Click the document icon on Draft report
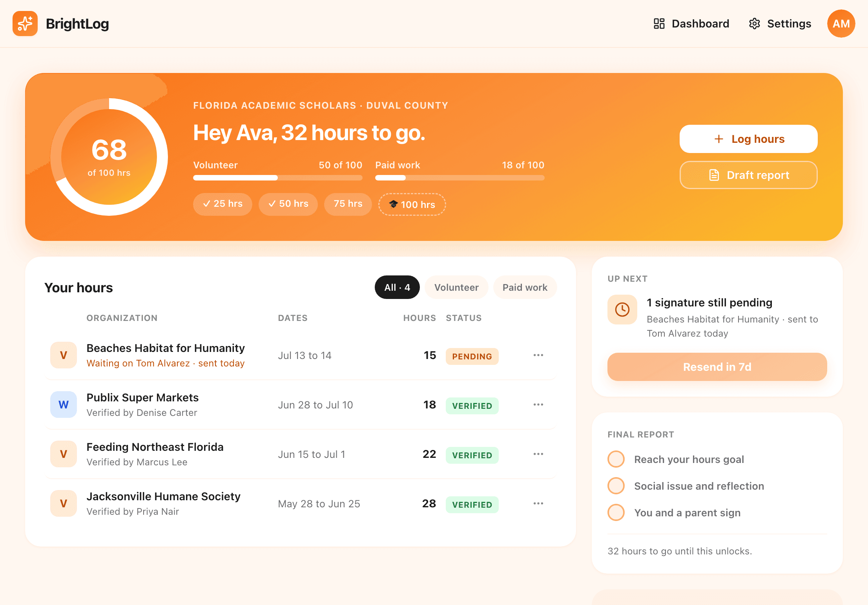This screenshot has height=605, width=868. tap(714, 175)
